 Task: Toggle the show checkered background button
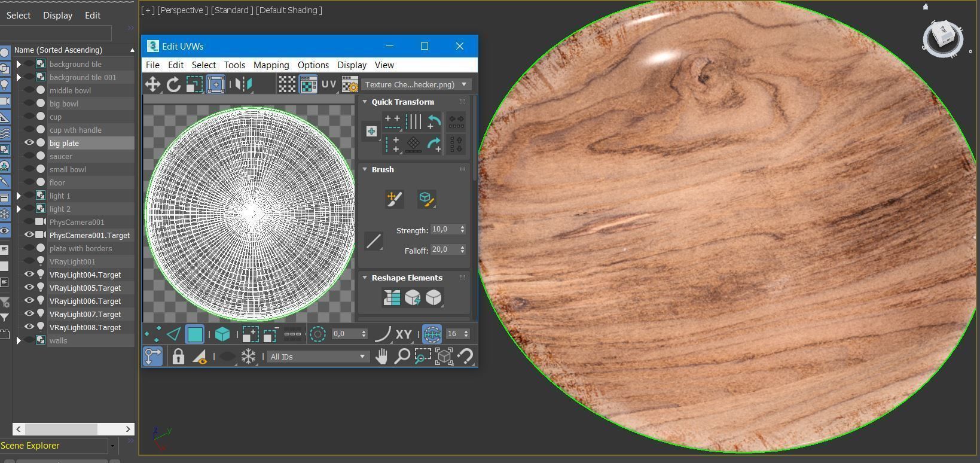[286, 84]
